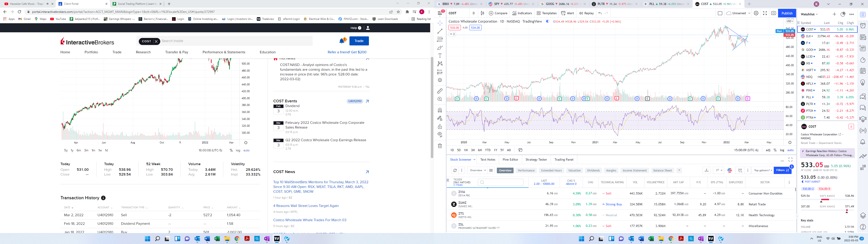This screenshot has height=244, width=868.
Task: Toggle log scale on TradingView chart
Action: tap(782, 150)
